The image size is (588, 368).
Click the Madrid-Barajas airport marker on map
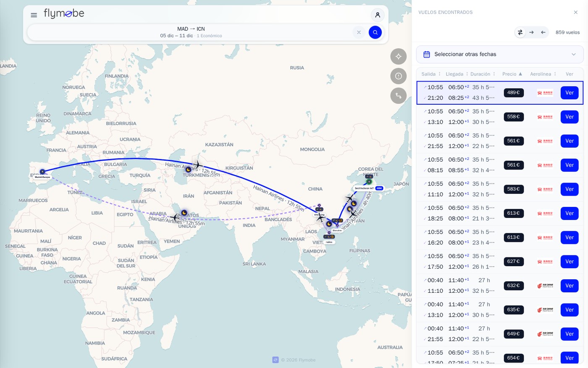(42, 172)
